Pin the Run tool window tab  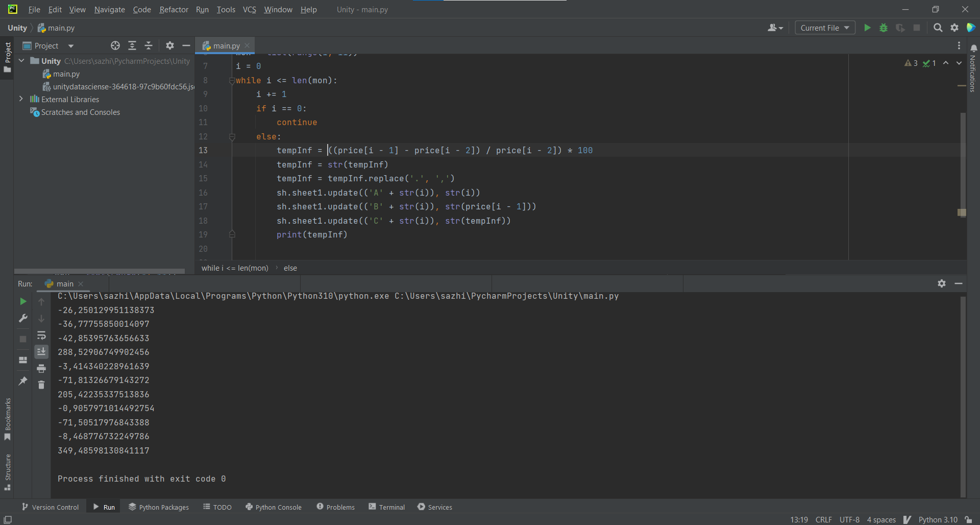pos(22,380)
